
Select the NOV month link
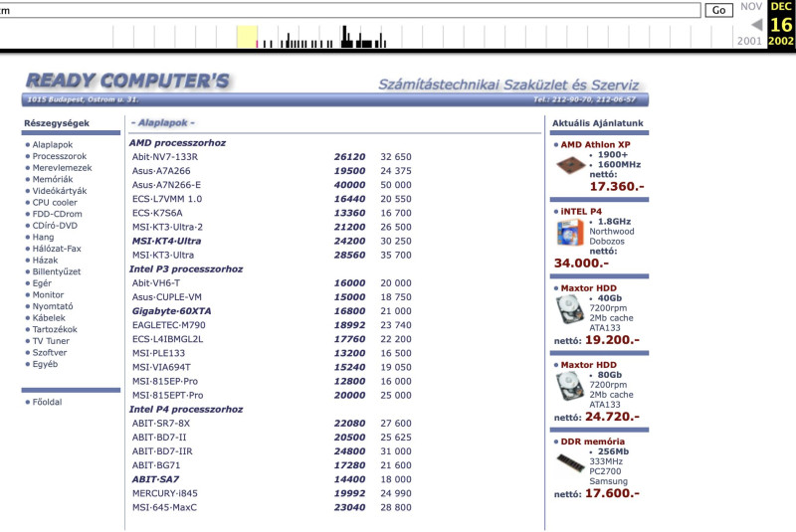click(x=751, y=7)
